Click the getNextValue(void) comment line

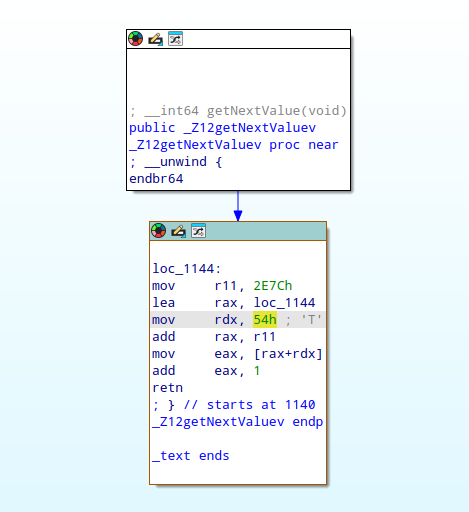pyautogui.click(x=238, y=111)
